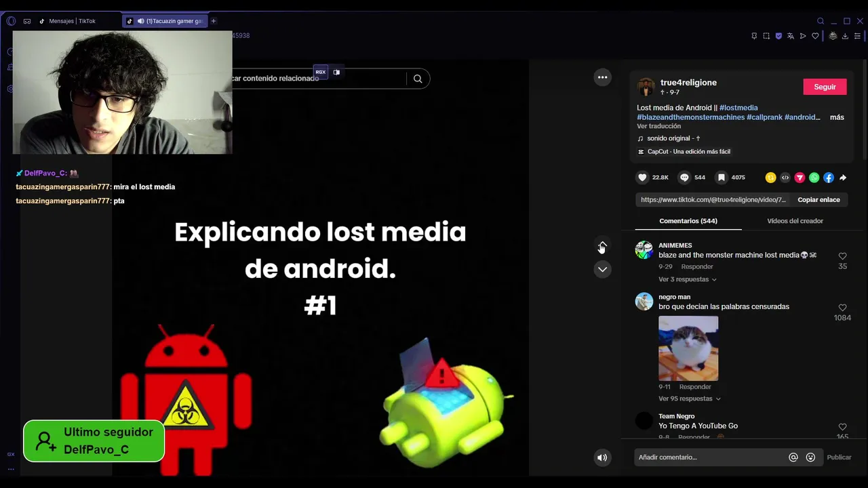Open the Opera GX main menu logo
The image size is (868, 488).
click(x=11, y=21)
